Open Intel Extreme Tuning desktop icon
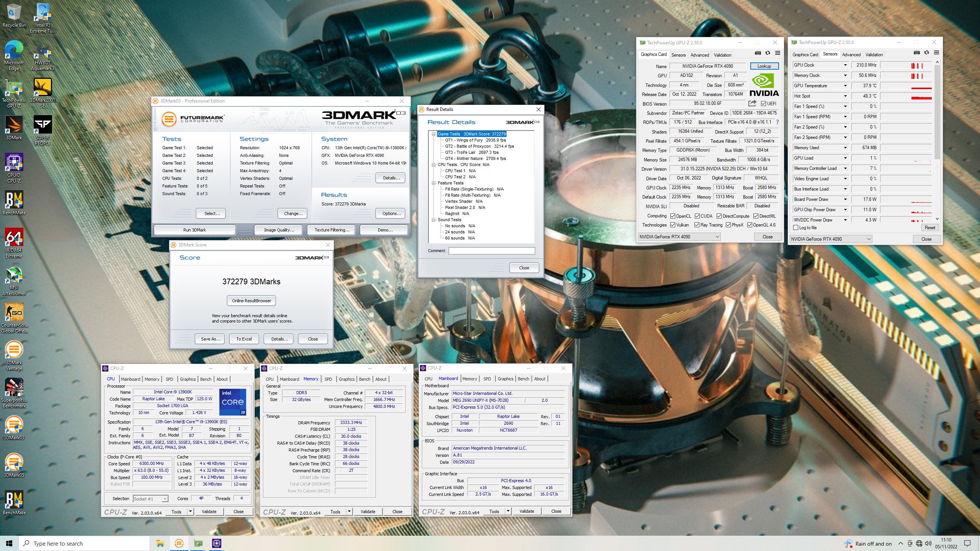The image size is (980, 551). (42, 18)
